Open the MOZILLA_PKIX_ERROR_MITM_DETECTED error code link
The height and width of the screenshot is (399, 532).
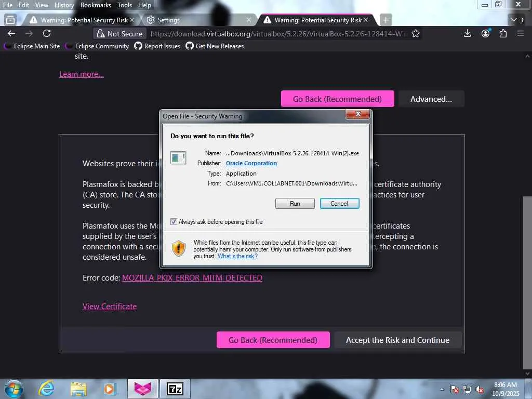pos(192,278)
